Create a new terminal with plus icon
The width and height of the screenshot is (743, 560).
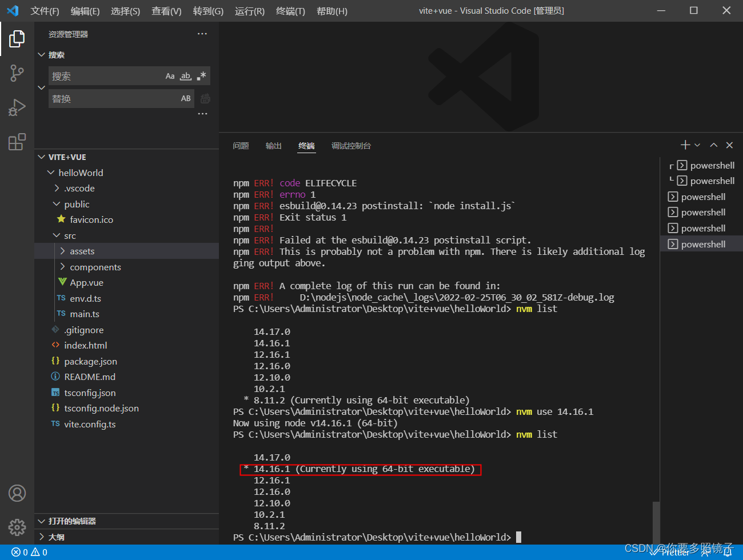click(685, 145)
